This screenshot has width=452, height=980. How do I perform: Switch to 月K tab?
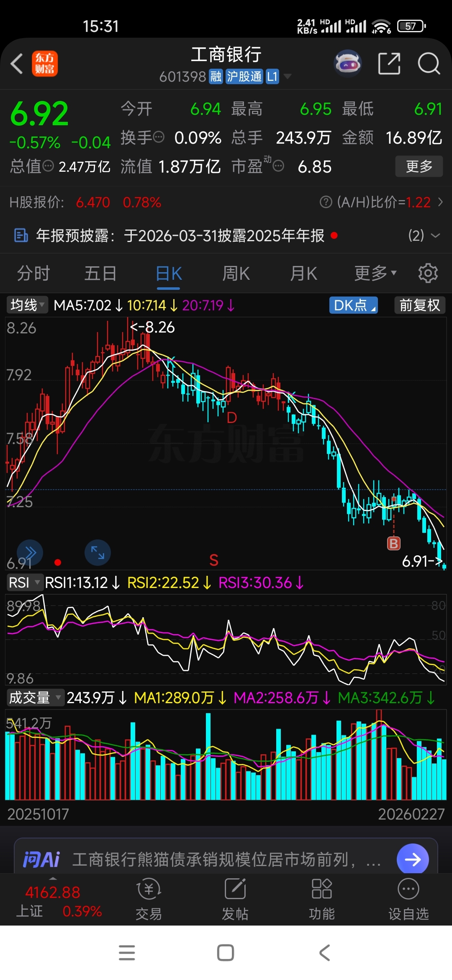click(x=304, y=273)
